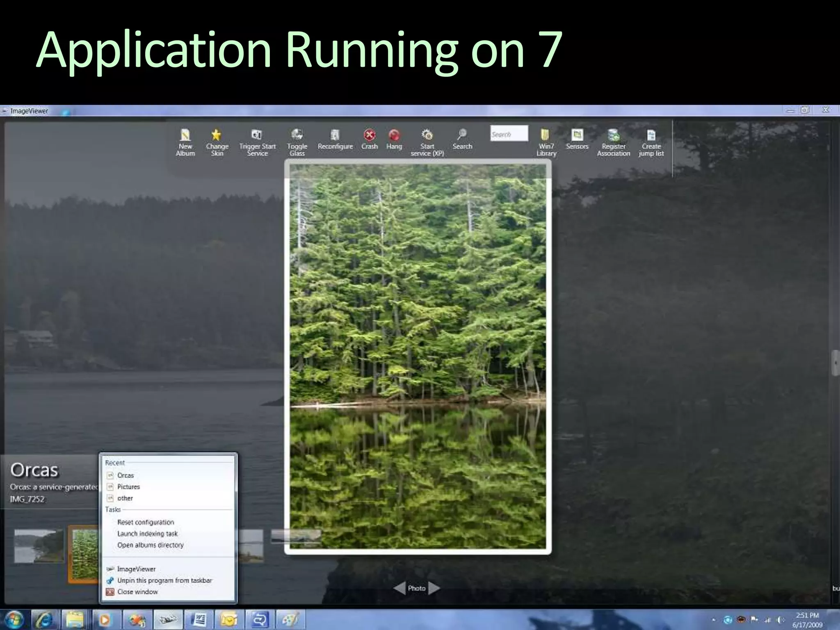The width and height of the screenshot is (840, 630).
Task: Click Start service (XP) gear icon
Action: click(427, 135)
